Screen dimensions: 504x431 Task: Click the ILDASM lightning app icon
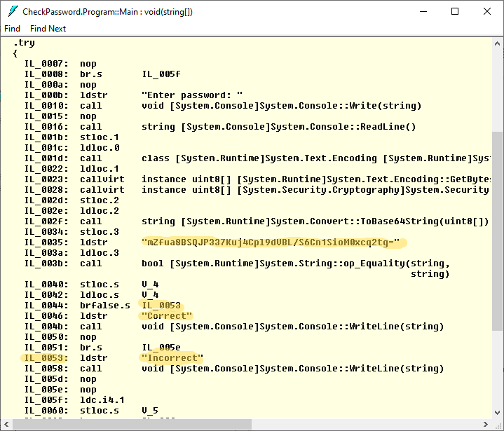[x=13, y=12]
